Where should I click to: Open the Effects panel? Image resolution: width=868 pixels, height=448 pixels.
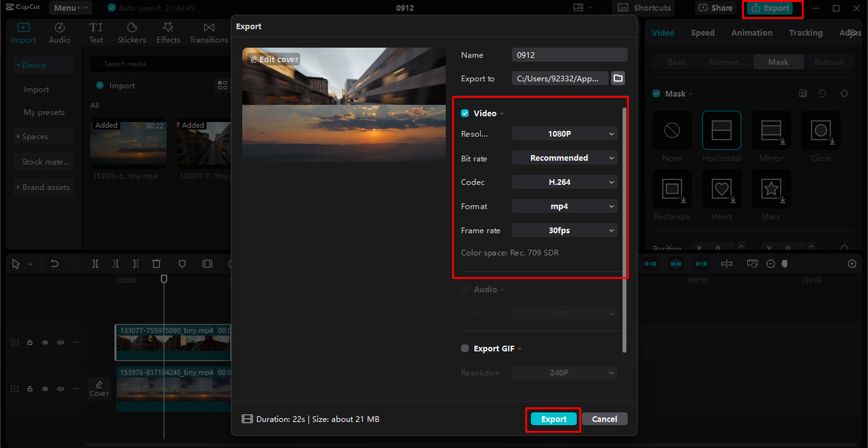pos(168,33)
